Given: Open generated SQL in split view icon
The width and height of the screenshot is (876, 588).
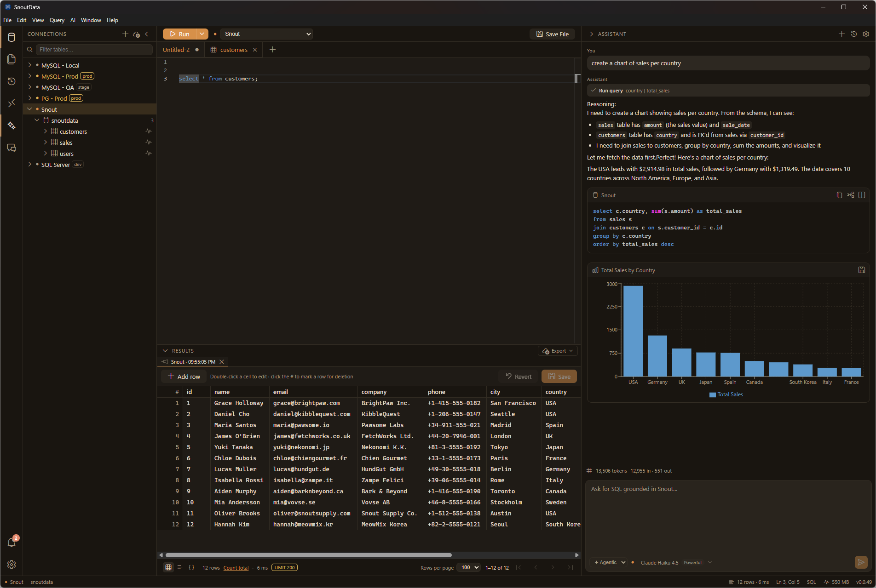Looking at the screenshot, I should [862, 195].
